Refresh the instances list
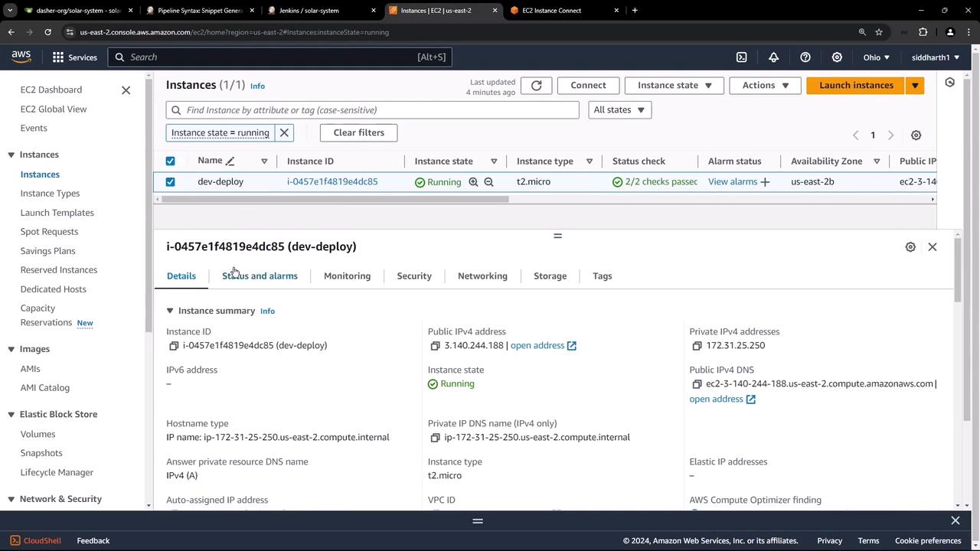 [536, 86]
